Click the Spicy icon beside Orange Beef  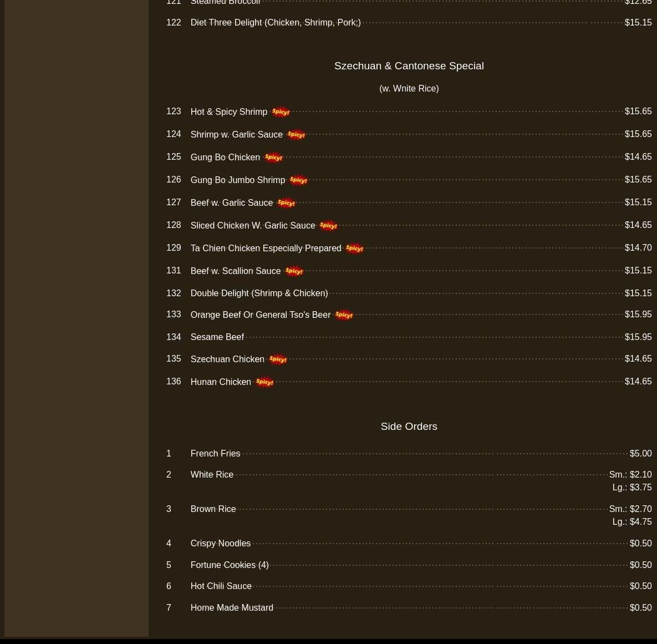tap(344, 315)
